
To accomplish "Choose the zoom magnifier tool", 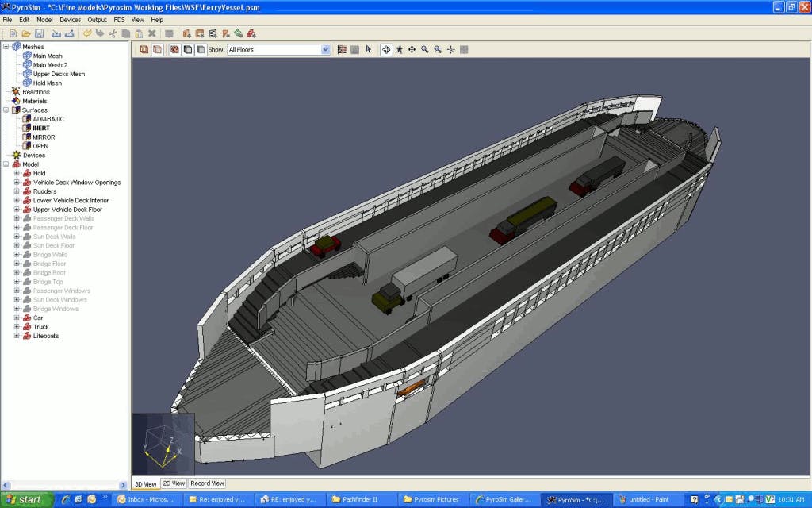I will pyautogui.click(x=424, y=49).
